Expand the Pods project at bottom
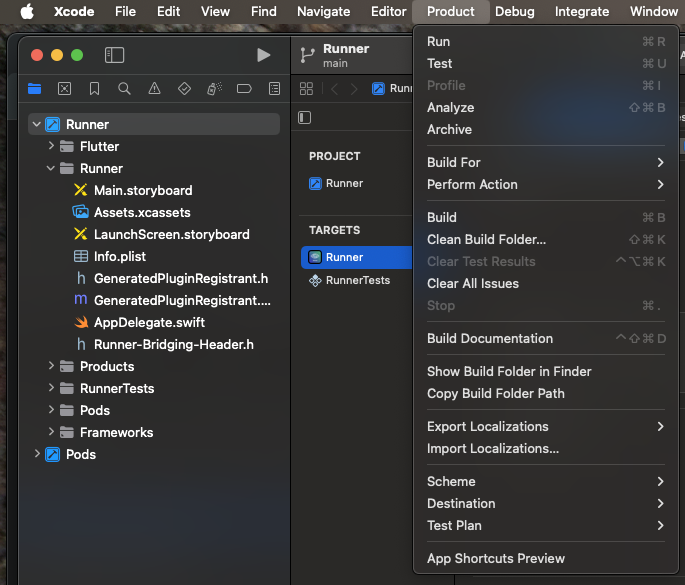The height and width of the screenshot is (585, 685). click(x=37, y=454)
